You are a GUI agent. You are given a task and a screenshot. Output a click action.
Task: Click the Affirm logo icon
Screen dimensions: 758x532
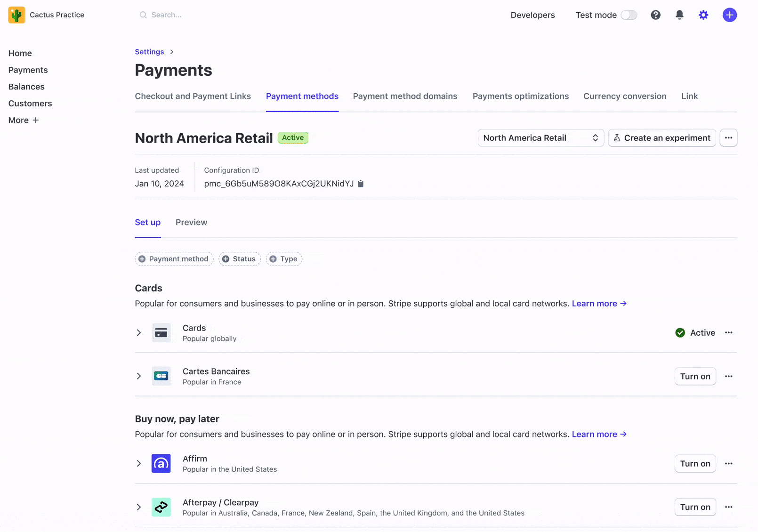[161, 464]
